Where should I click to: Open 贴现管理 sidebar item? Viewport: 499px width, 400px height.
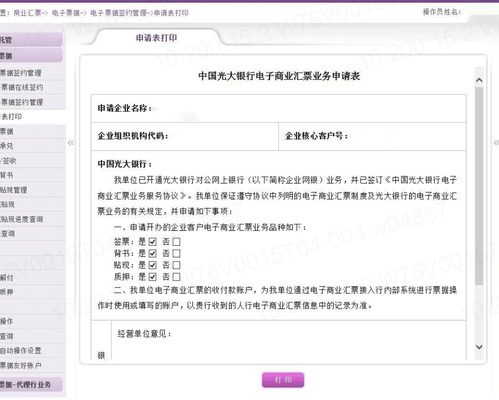pos(33,190)
